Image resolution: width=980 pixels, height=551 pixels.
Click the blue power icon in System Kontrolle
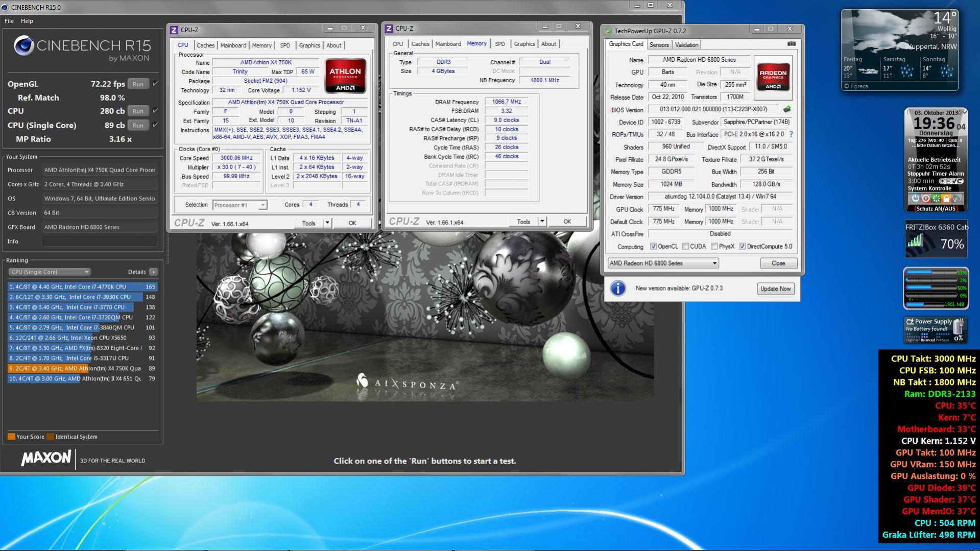(x=915, y=198)
